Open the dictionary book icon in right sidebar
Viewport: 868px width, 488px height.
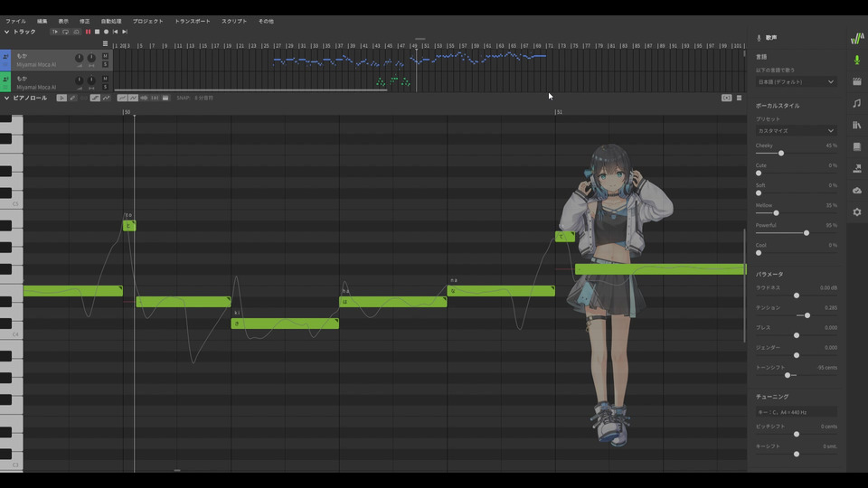[x=857, y=146]
